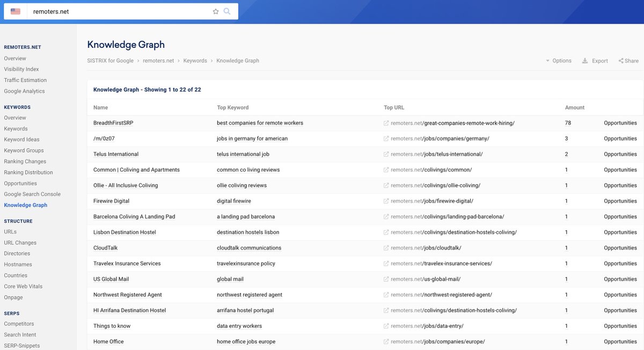Open Traffic Estimation in sidebar
The width and height of the screenshot is (644, 350).
25,80
